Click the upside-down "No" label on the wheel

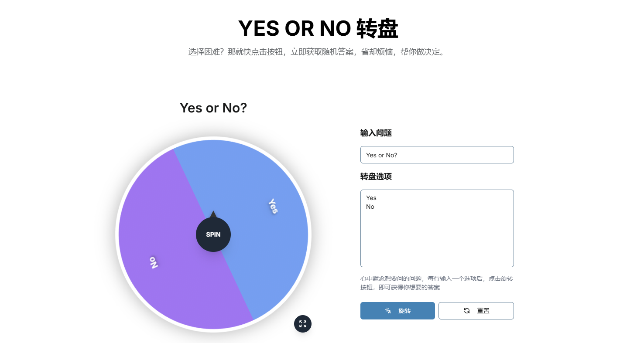pos(153,262)
